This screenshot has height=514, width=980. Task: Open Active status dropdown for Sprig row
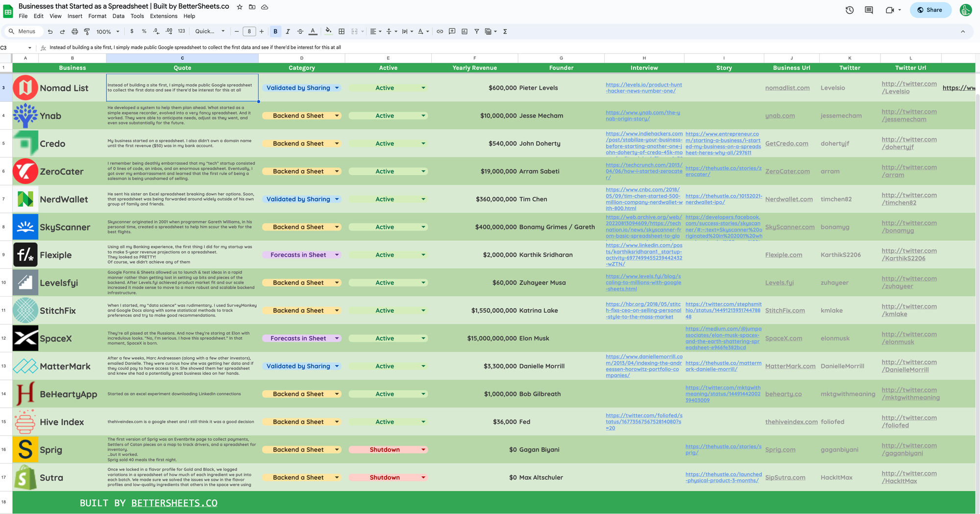pyautogui.click(x=423, y=450)
